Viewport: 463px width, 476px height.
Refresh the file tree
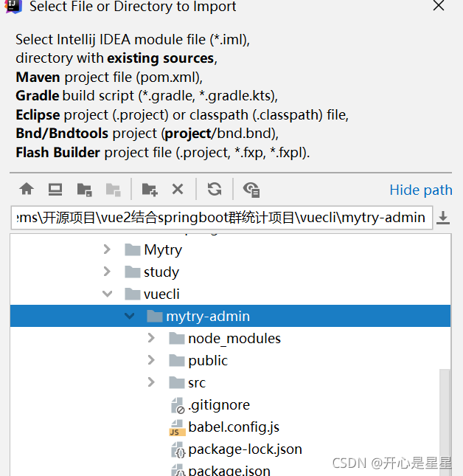215,189
